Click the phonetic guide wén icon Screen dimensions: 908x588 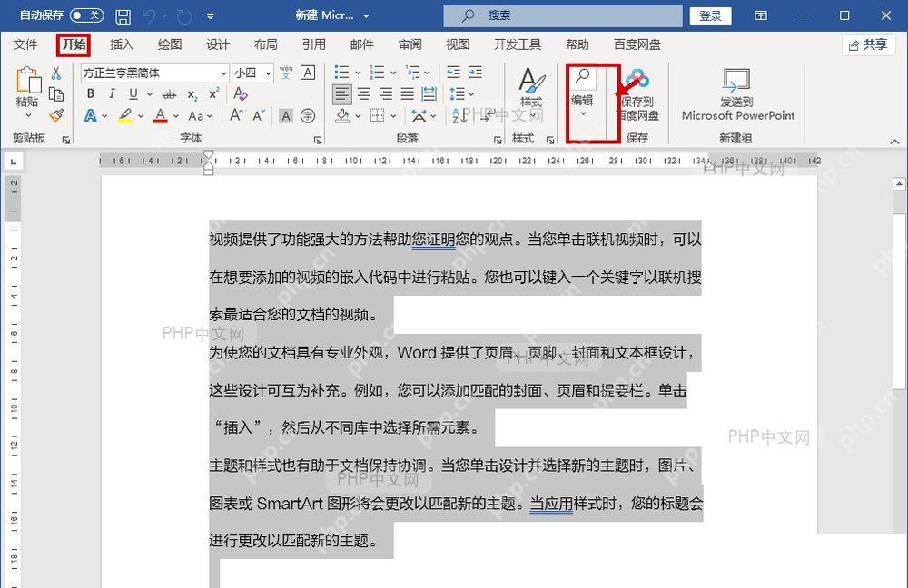click(x=286, y=73)
